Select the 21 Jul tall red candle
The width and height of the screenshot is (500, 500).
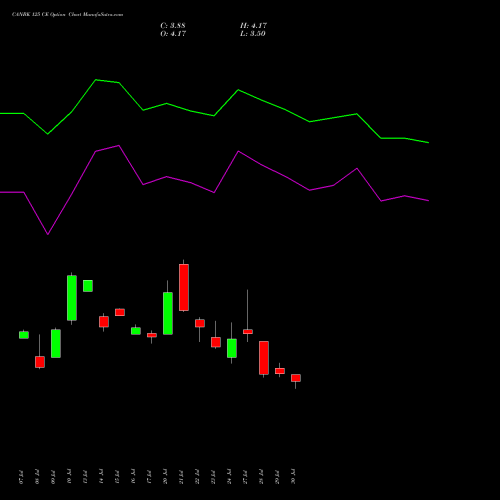pyautogui.click(x=184, y=287)
